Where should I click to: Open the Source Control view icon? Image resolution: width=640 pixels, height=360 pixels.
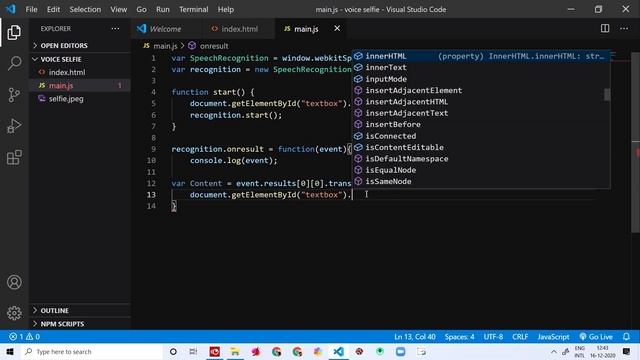pos(14,95)
